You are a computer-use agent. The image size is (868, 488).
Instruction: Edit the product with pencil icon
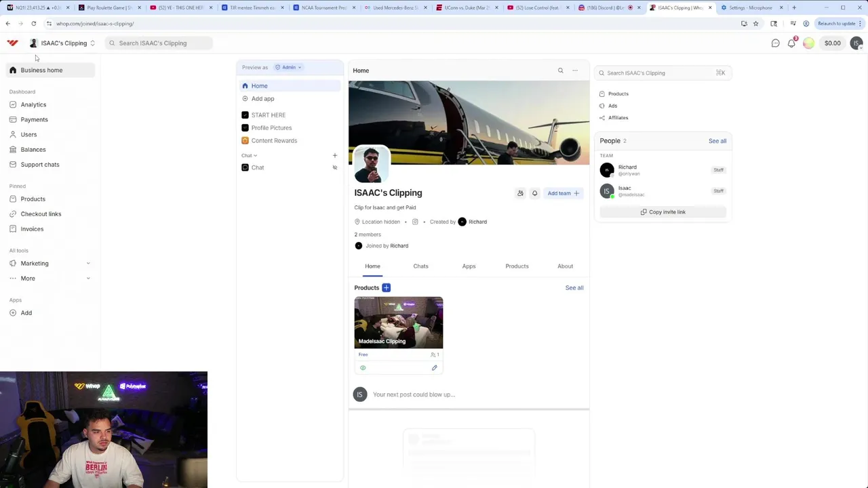coord(435,368)
